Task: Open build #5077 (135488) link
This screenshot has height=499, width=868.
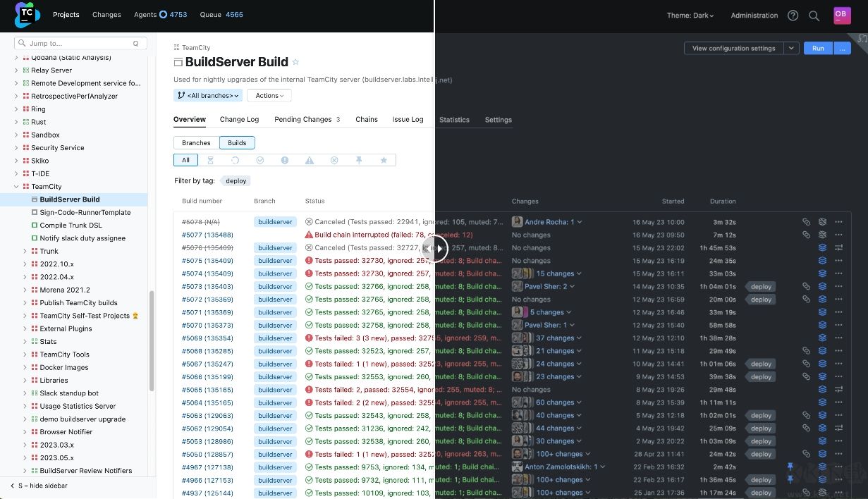Action: click(x=207, y=235)
